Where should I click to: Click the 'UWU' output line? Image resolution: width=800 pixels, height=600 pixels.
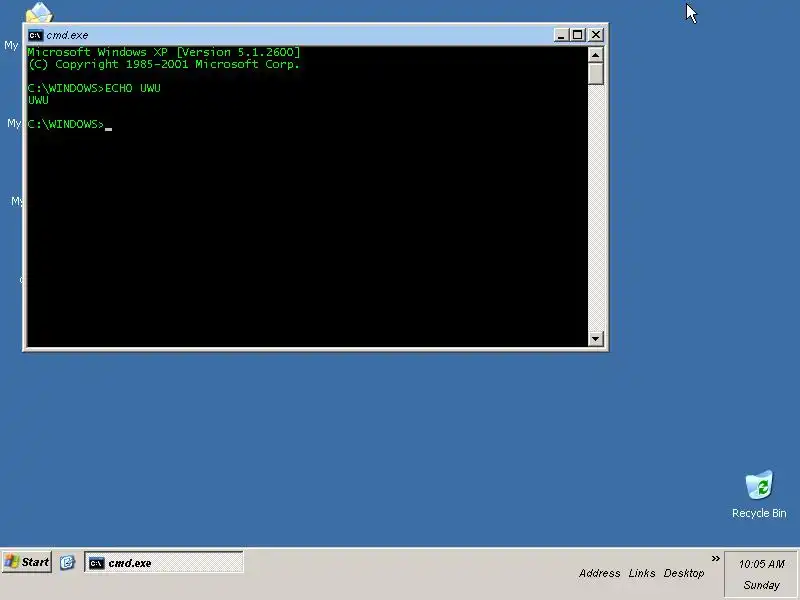click(38, 101)
